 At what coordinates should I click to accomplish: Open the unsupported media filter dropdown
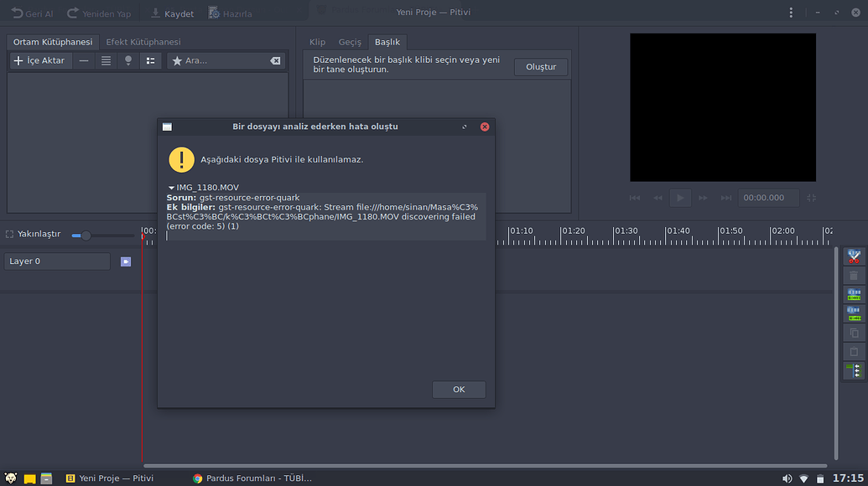point(127,59)
